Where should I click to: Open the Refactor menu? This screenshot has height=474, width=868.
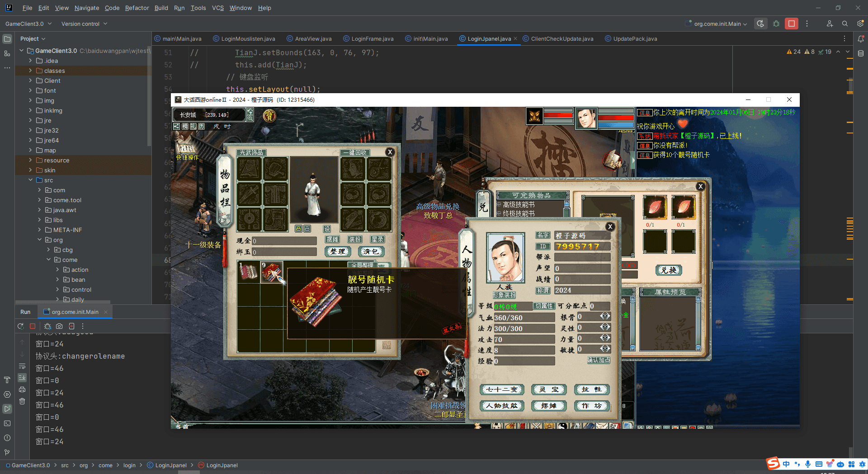pyautogui.click(x=137, y=8)
